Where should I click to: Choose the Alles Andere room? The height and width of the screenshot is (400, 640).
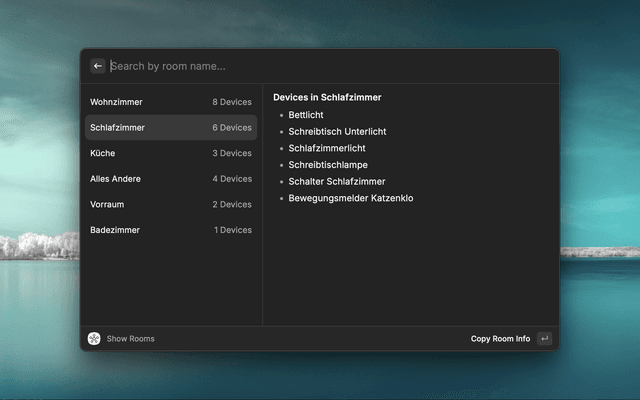tap(170, 179)
